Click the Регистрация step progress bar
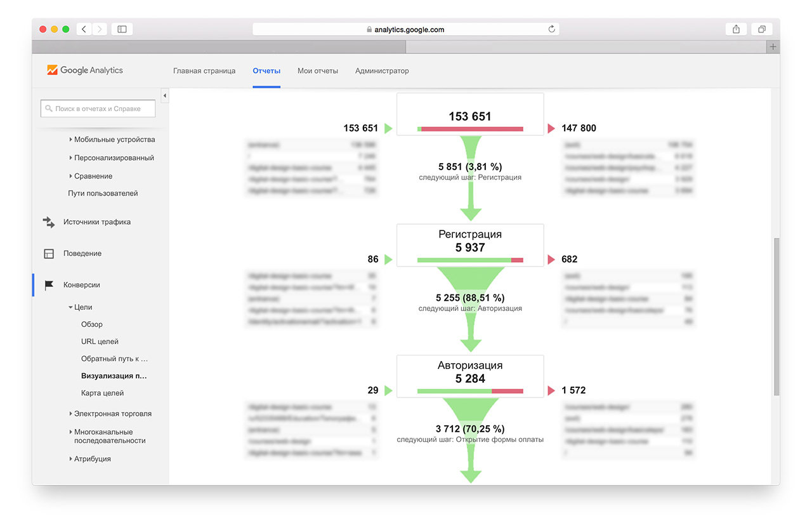This screenshot has height=518, width=812. (x=470, y=260)
